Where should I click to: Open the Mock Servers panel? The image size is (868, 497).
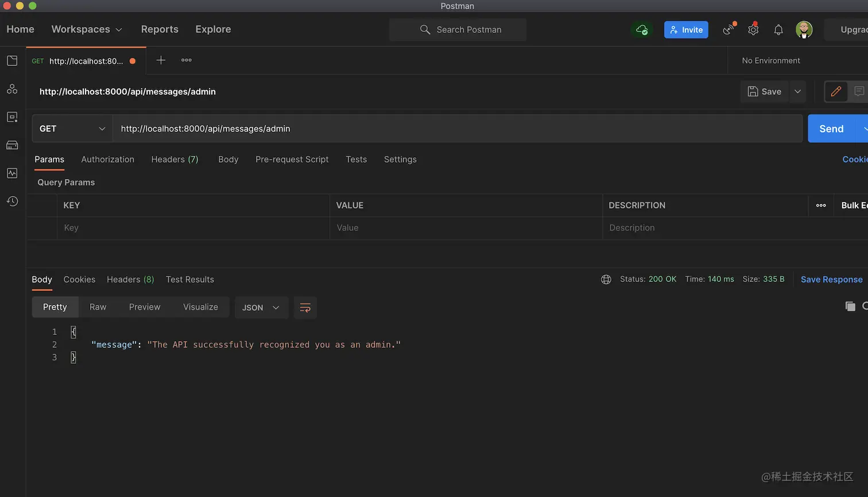[12, 145]
